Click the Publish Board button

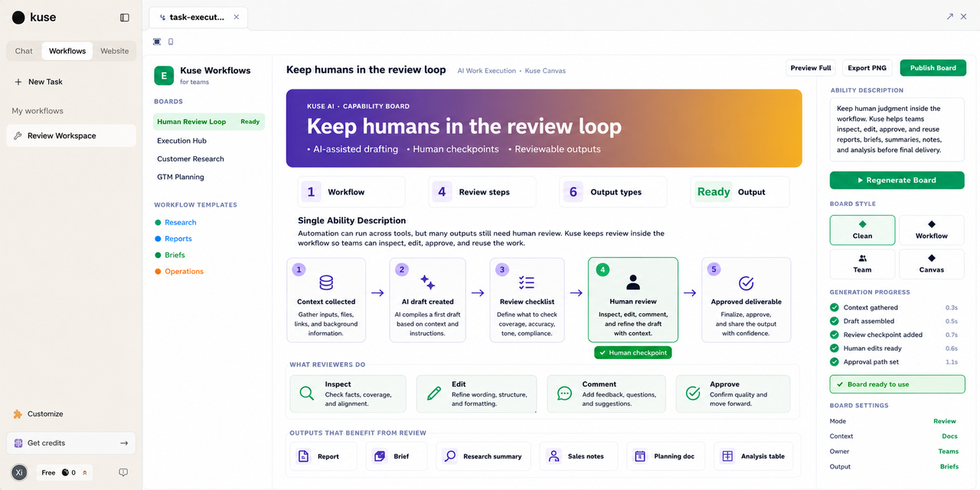click(933, 68)
